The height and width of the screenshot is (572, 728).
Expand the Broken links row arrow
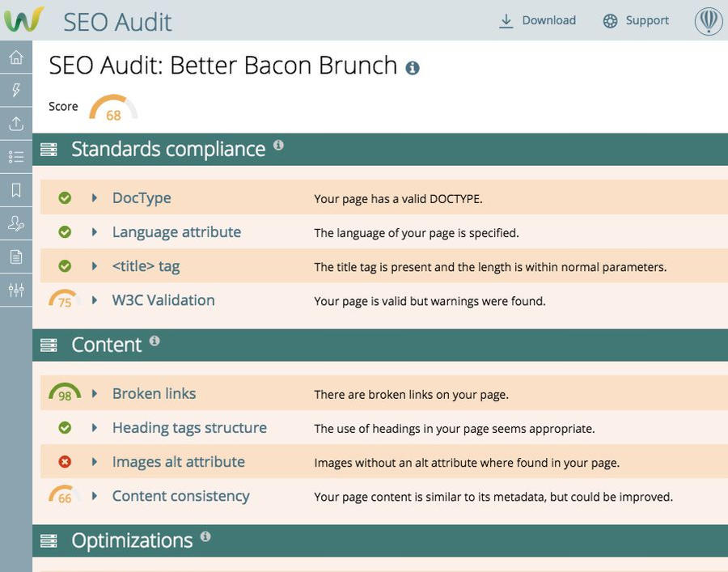point(95,394)
